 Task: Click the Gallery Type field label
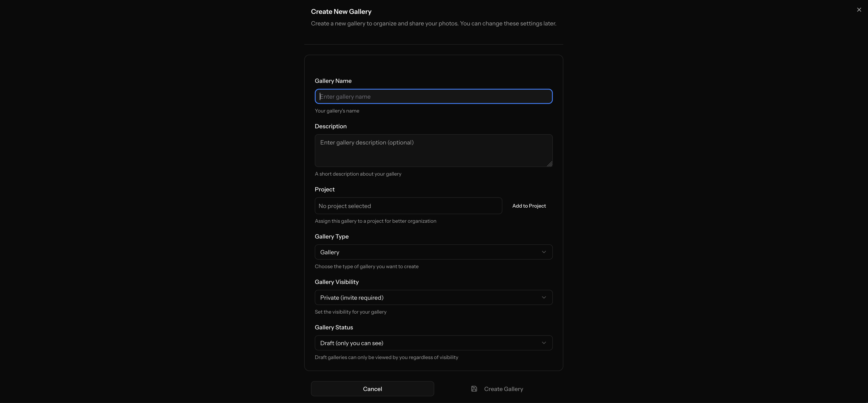(332, 237)
